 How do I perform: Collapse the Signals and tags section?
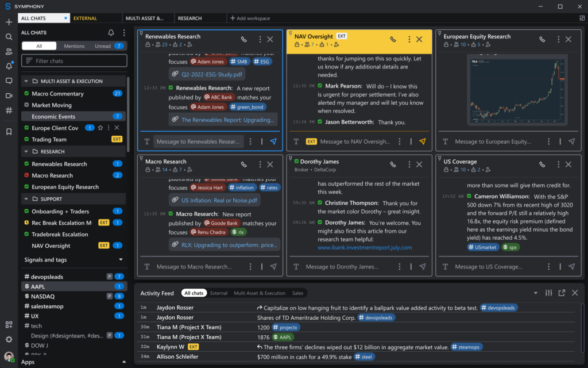coord(121,260)
